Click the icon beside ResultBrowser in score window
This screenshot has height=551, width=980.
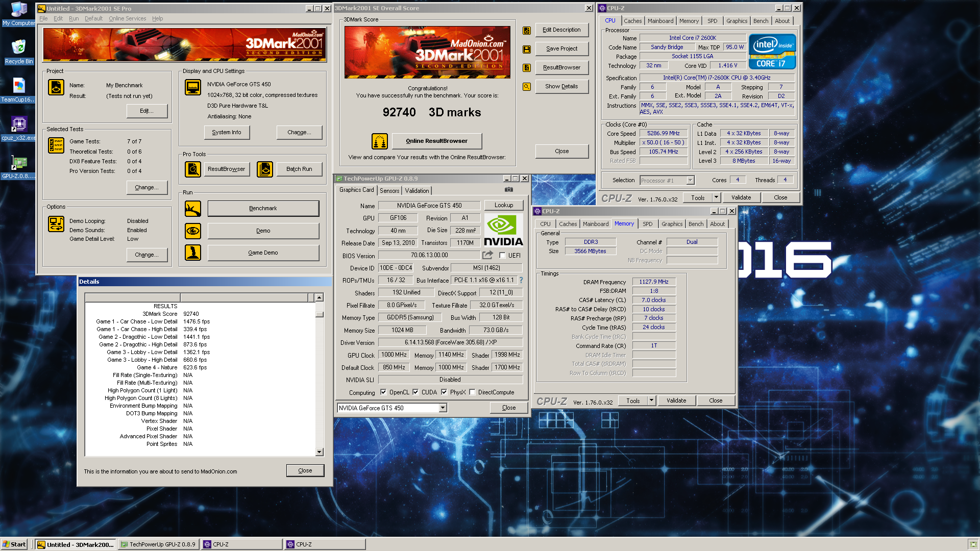[527, 68]
